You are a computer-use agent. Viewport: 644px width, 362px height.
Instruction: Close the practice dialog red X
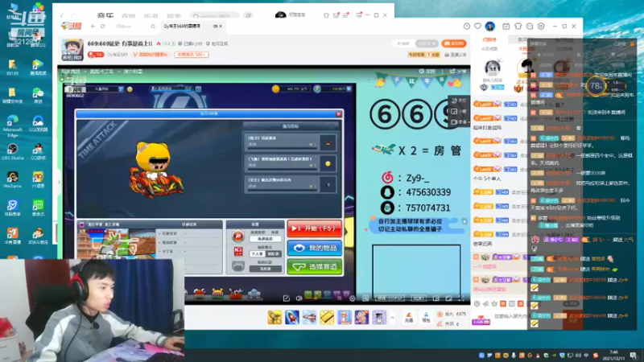tap(338, 113)
